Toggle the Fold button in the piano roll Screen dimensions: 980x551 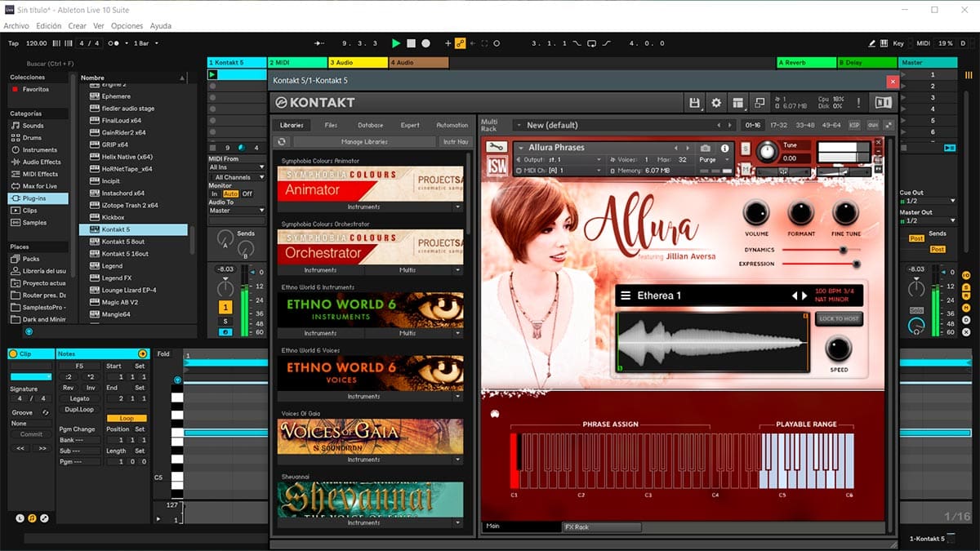(163, 354)
